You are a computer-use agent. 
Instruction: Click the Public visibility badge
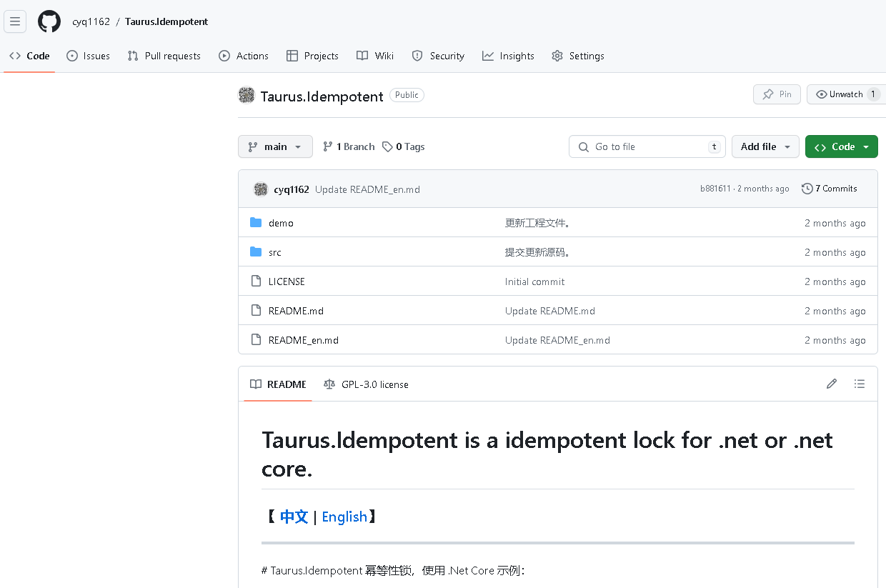(x=407, y=95)
